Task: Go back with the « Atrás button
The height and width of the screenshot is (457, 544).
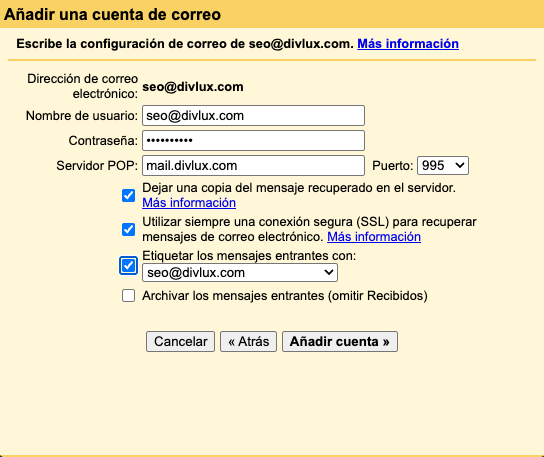Action: click(248, 341)
